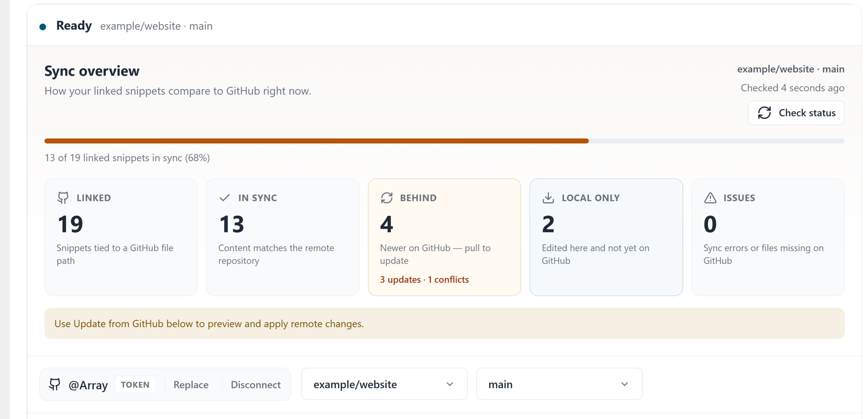
Task: Click the warning triangle icon on the Issues card
Action: [x=710, y=198]
